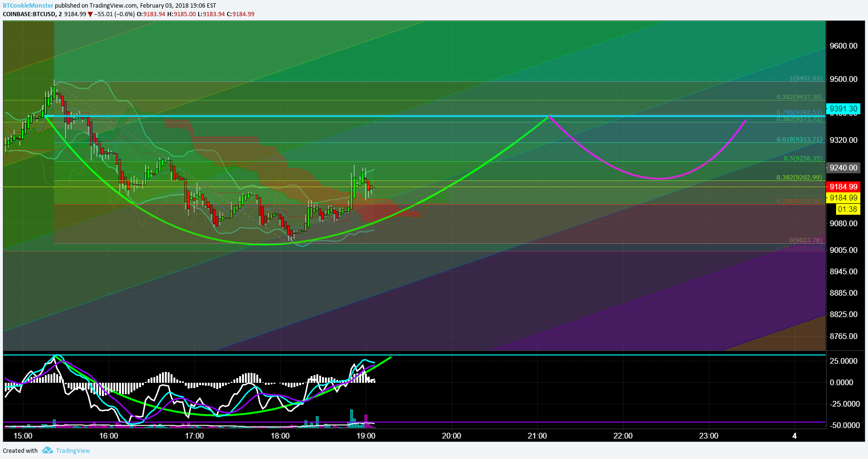Click the 9600.00 price axis label
Image resolution: width=868 pixels, height=459 pixels.
(x=843, y=46)
